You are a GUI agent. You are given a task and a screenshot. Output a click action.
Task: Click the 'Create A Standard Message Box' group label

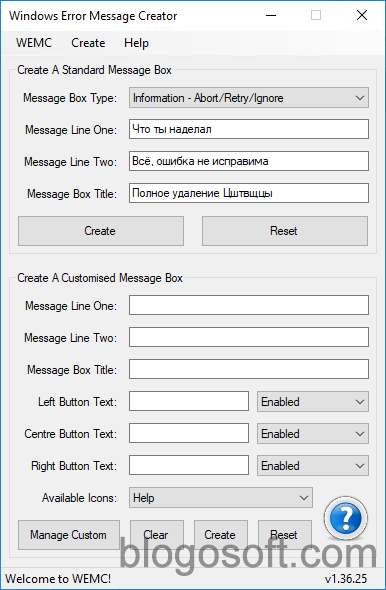click(x=94, y=70)
